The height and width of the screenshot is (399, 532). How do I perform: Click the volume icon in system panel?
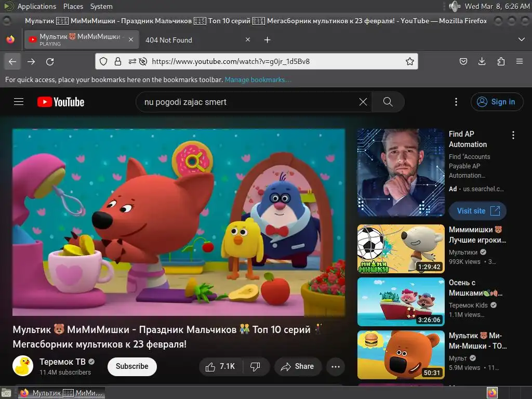[x=454, y=6]
